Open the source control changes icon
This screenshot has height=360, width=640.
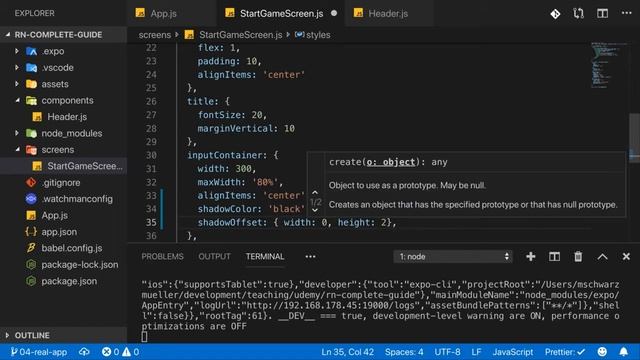click(555, 13)
